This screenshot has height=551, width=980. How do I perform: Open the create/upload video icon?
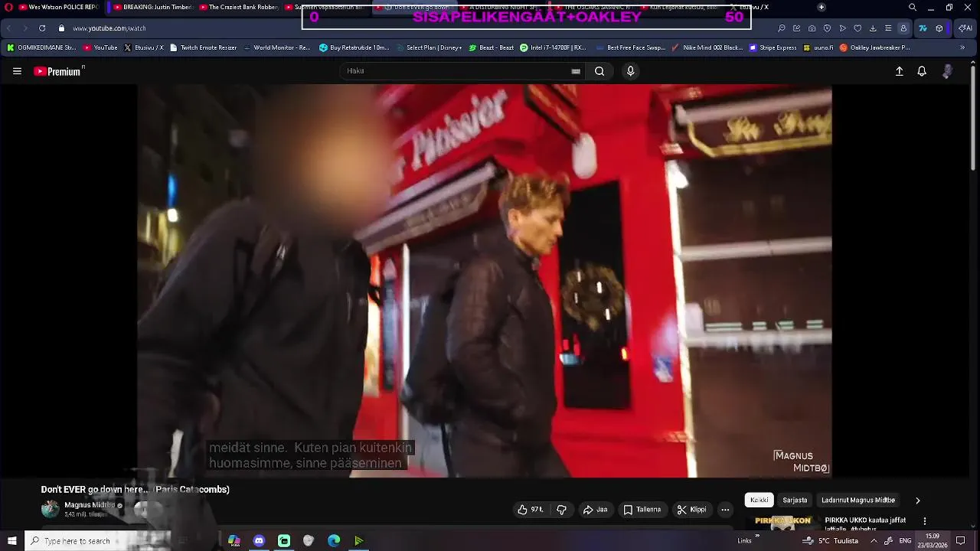click(x=900, y=71)
